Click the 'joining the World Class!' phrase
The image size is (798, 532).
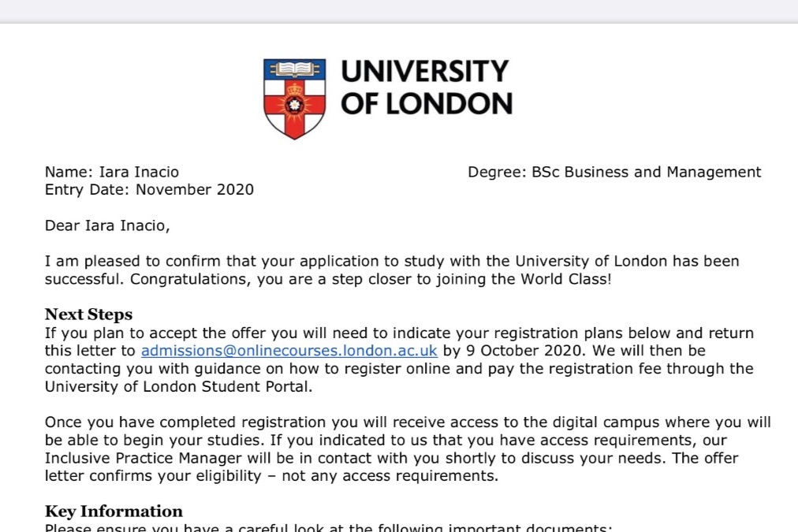523,280
